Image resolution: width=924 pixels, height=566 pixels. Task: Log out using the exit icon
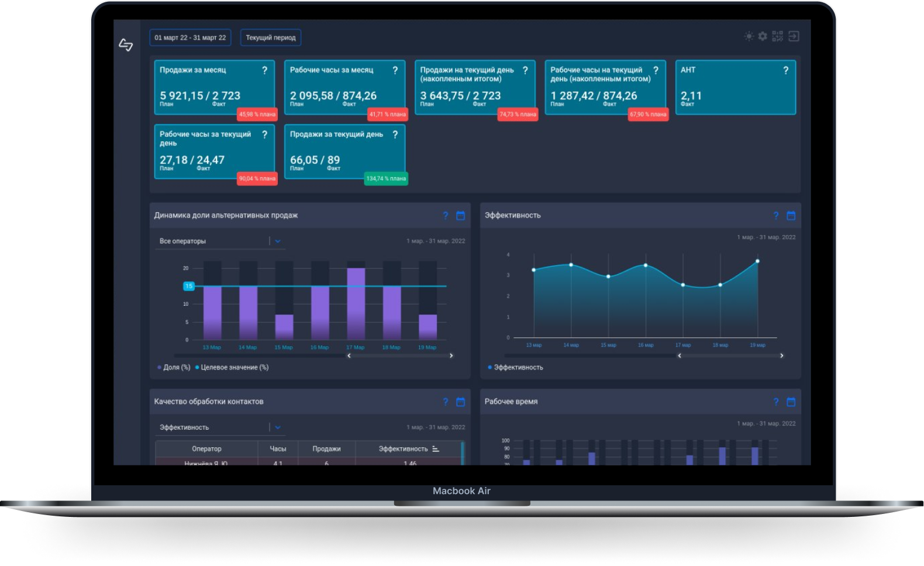(x=794, y=36)
